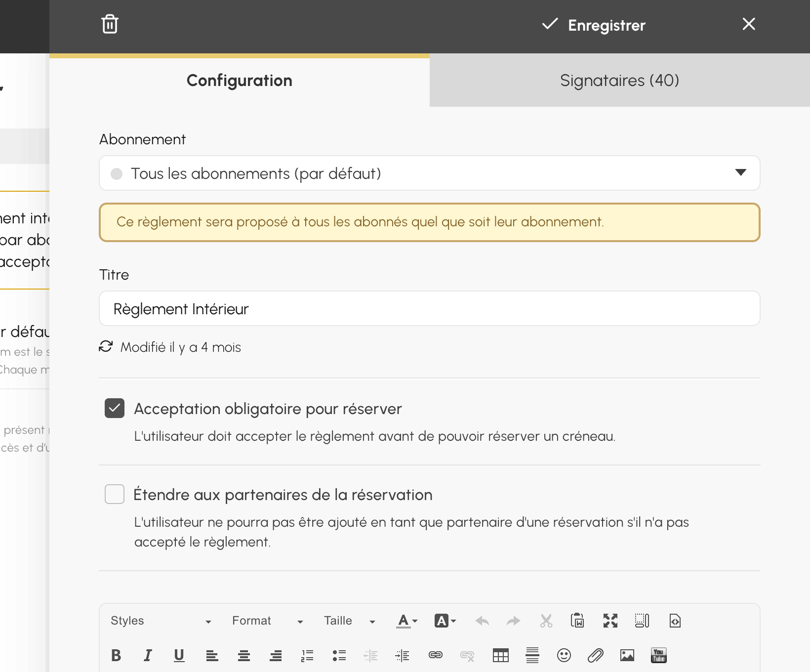Viewport: 810px width, 672px height.
Task: Click decrease indent icon
Action: (370, 655)
